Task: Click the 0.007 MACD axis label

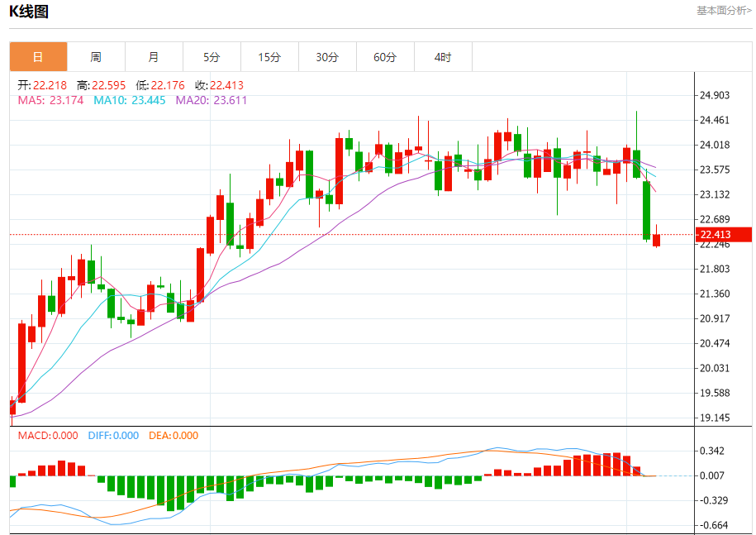Action: click(712, 475)
